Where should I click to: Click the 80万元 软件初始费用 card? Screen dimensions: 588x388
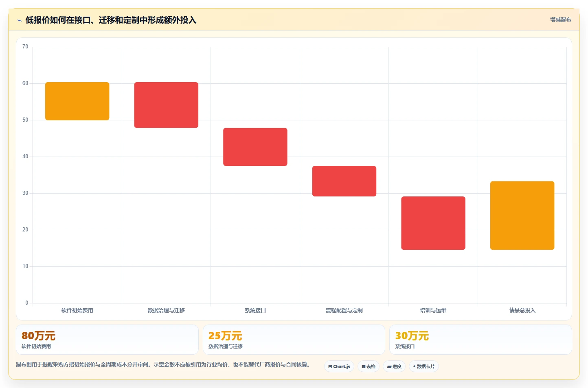[107, 340]
